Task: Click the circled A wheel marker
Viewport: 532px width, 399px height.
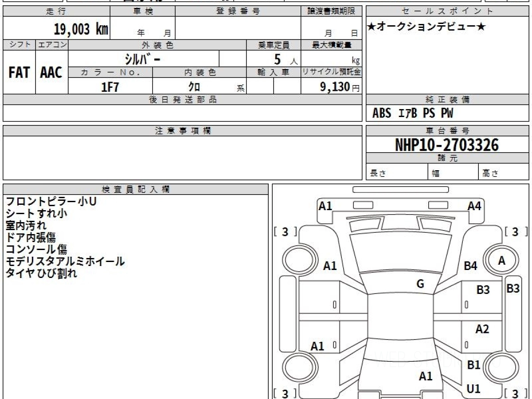Action: 501,261
